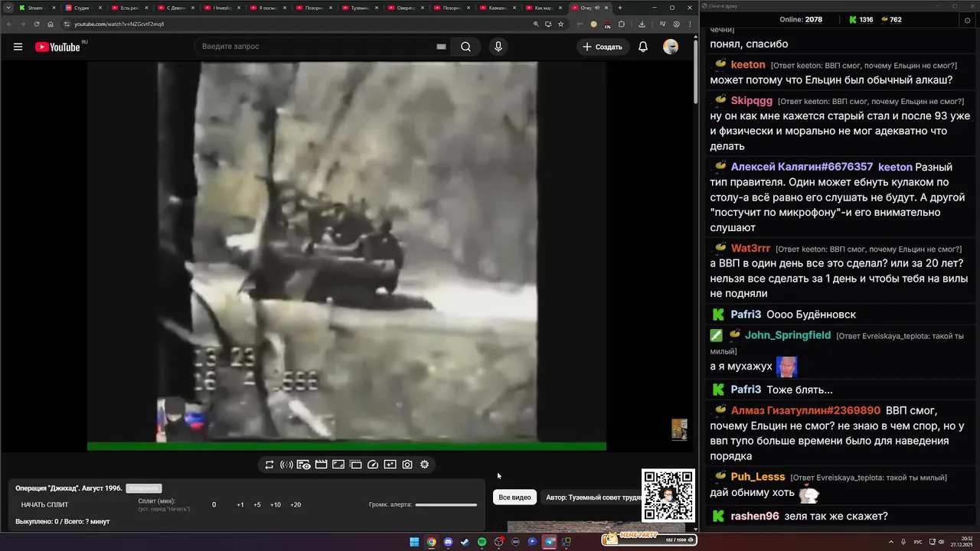Click the Meme Party 125 / 1500 widget
The height and width of the screenshot is (551, 980).
click(x=649, y=539)
